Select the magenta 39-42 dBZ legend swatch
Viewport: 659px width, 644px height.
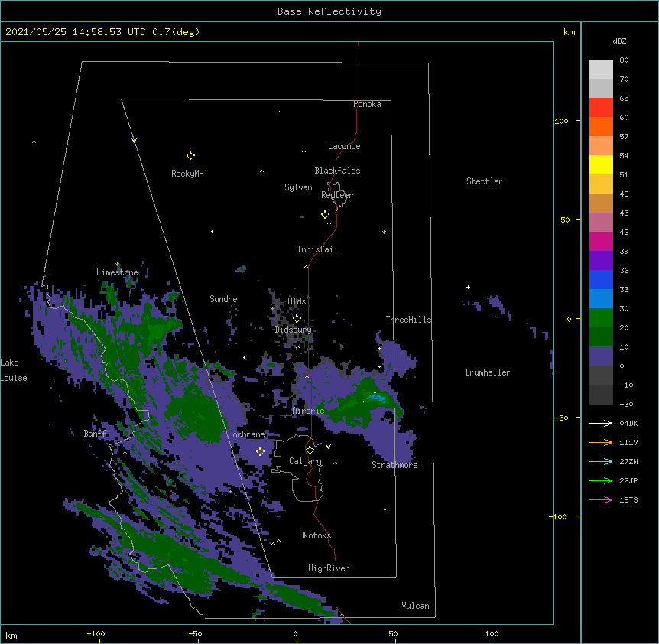(601, 241)
